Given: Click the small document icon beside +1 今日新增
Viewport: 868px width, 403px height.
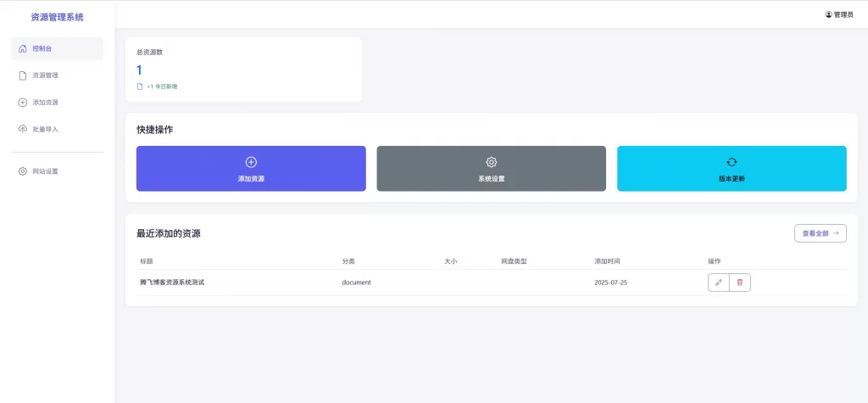Looking at the screenshot, I should coord(140,87).
